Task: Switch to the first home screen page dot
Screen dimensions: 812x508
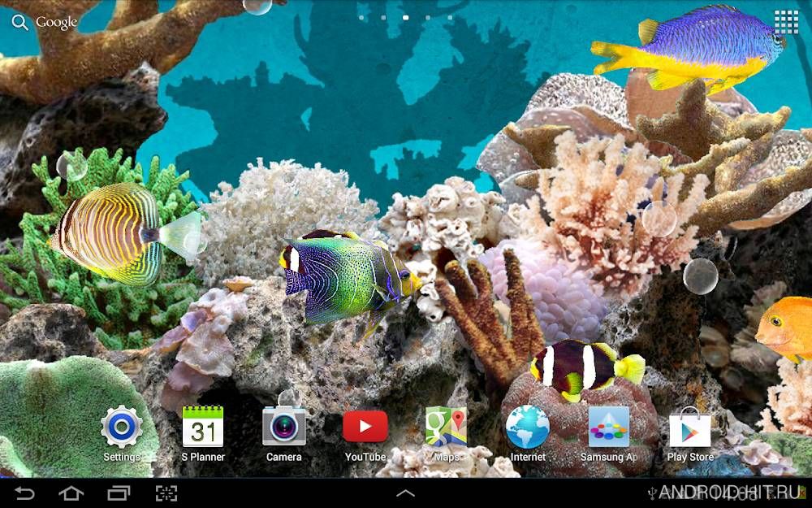Action: pyautogui.click(x=361, y=18)
